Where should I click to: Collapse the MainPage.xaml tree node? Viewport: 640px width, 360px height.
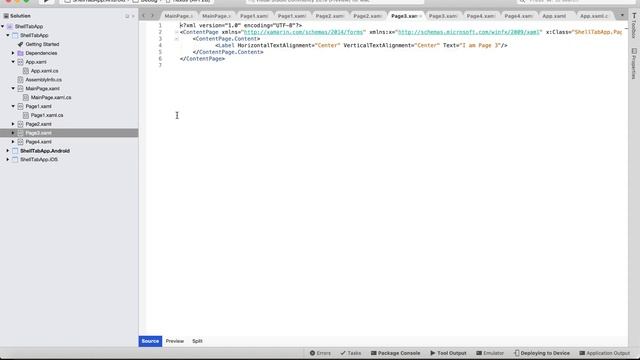point(13,89)
